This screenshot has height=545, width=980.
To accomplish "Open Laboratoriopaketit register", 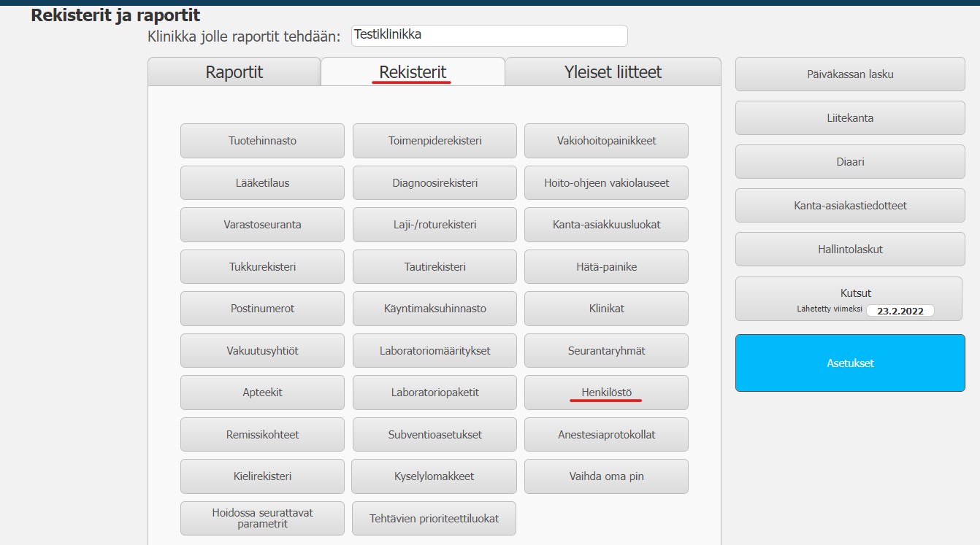I will click(435, 393).
